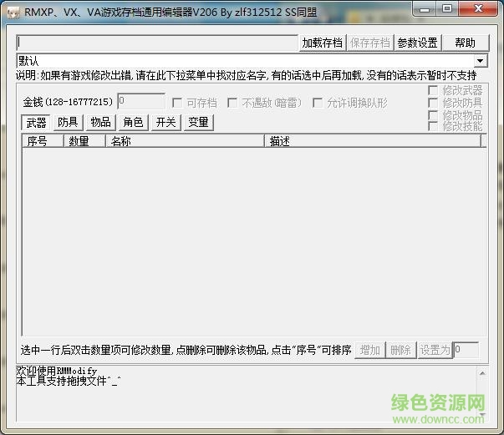504x435 pixels.
Task: Click the 增加 add button
Action: point(369,350)
